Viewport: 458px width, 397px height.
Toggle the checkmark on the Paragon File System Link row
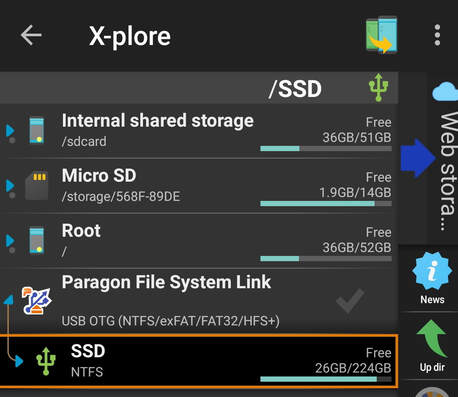click(350, 300)
